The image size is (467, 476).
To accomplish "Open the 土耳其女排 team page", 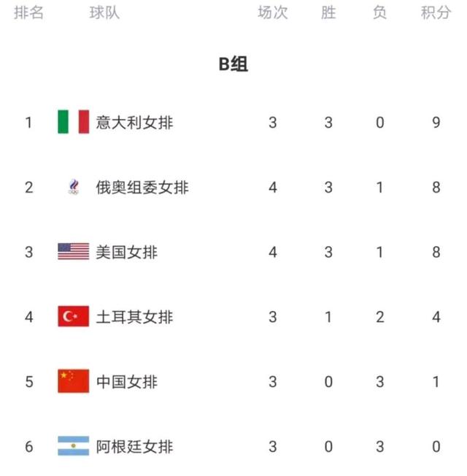I will 134,317.
